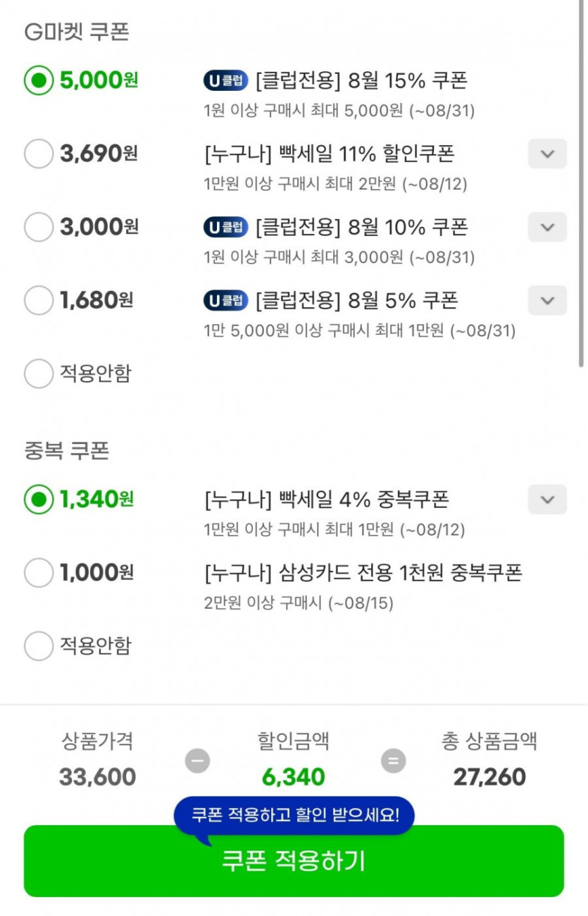Expand details for 빅세일 11% 할인쿠폰
588x916 pixels.
click(x=547, y=154)
